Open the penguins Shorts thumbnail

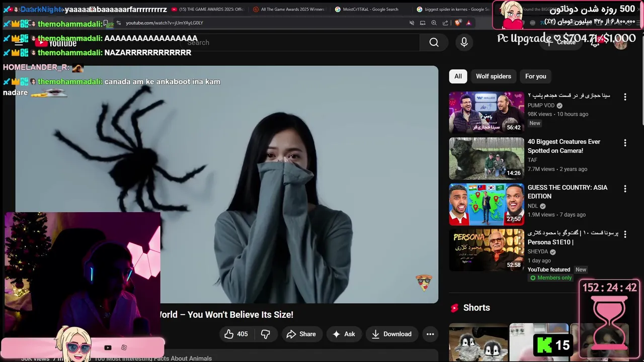click(478, 343)
